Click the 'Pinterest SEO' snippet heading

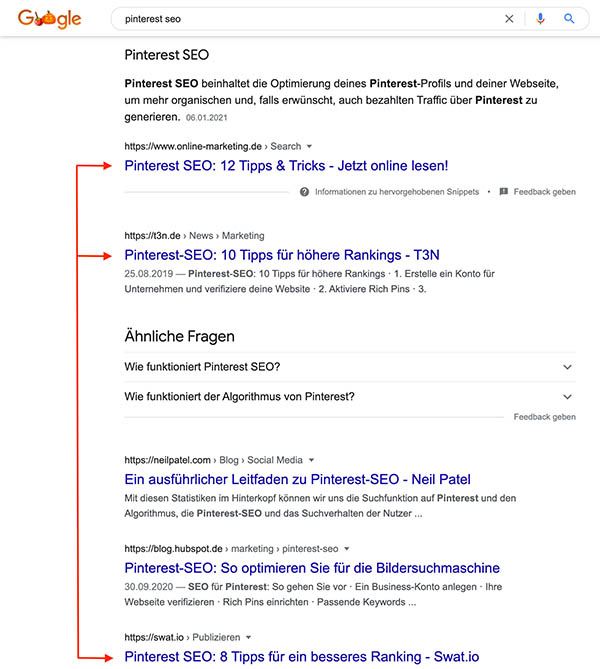point(167,55)
